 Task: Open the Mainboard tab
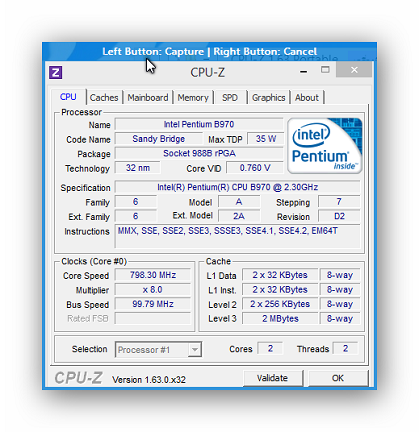coord(148,98)
